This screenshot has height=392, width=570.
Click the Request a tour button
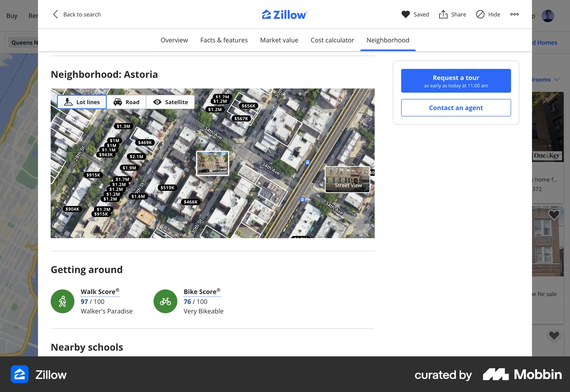point(456,80)
